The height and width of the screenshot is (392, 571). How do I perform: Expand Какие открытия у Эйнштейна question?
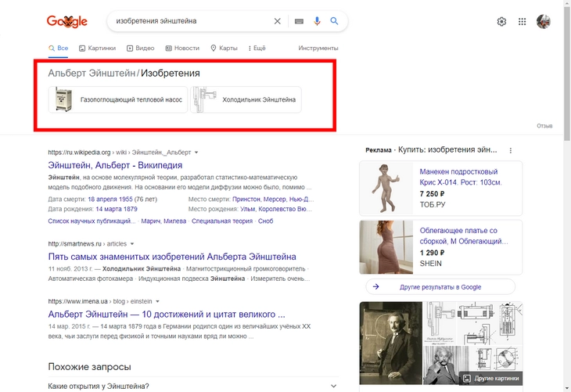tap(193, 386)
